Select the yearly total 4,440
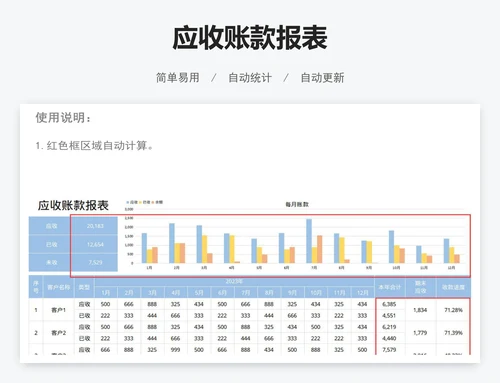The height and width of the screenshot is (383, 500). click(389, 338)
